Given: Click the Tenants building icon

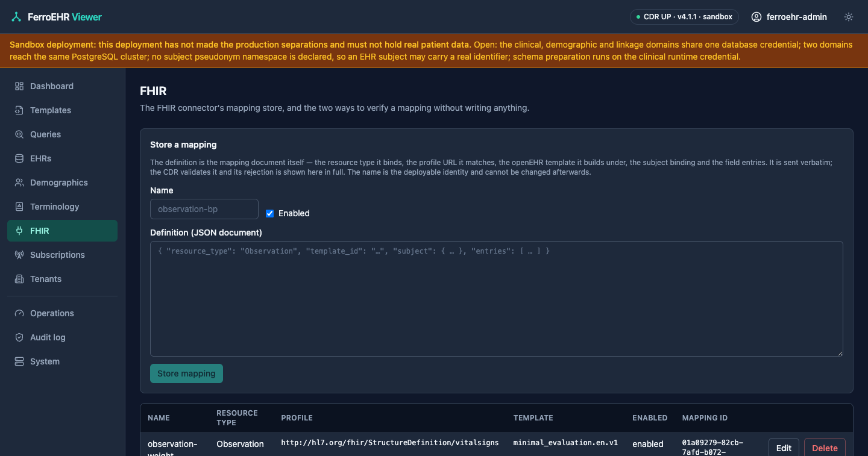Looking at the screenshot, I should (x=19, y=279).
